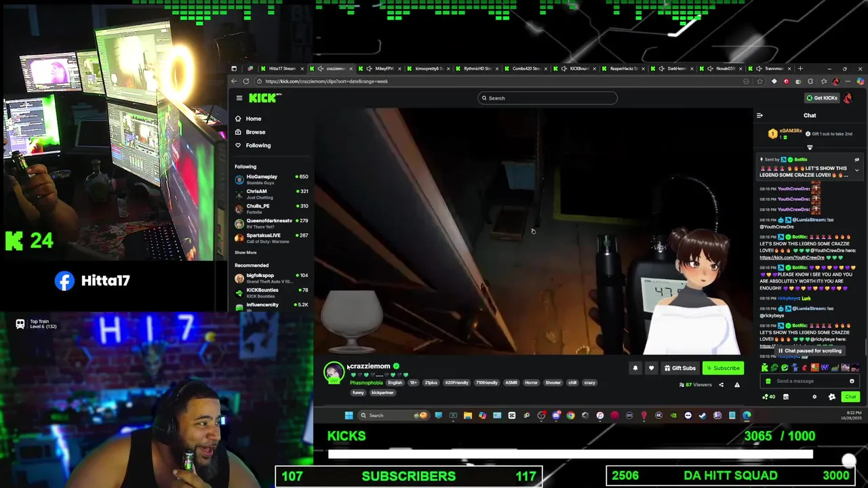Image resolution: width=868 pixels, height=488 pixels.
Task: Open Browse in Kick sidebar
Action: [255, 132]
